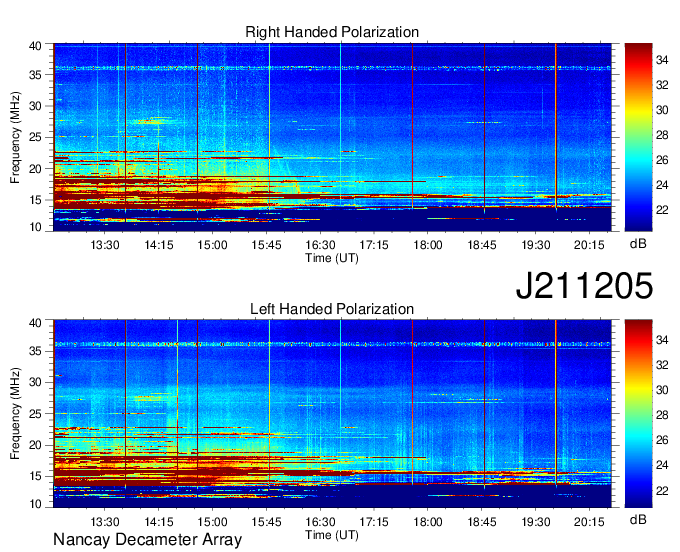The image size is (680, 552).
Task: Click the 'Nancay Decameter Array' caption
Action: pyautogui.click(x=147, y=540)
